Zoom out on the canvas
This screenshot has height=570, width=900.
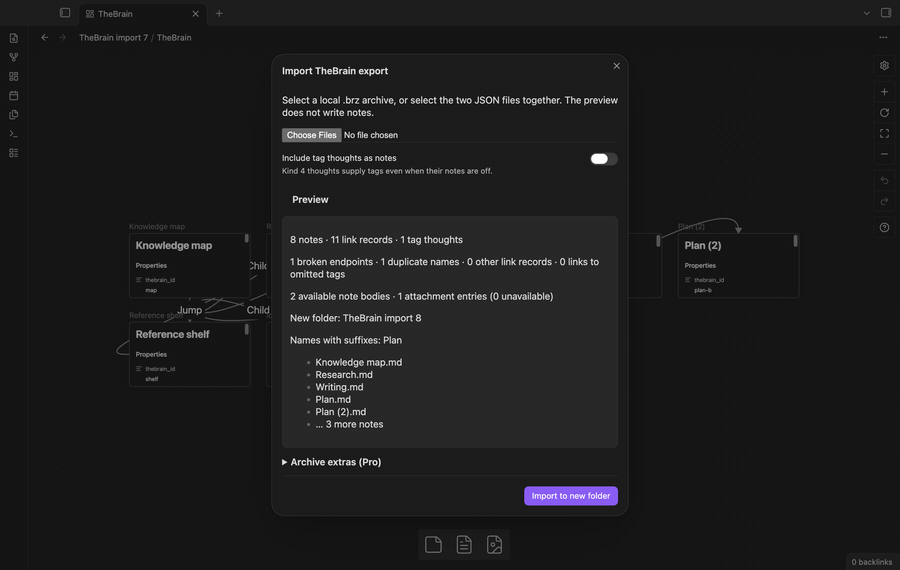click(884, 154)
